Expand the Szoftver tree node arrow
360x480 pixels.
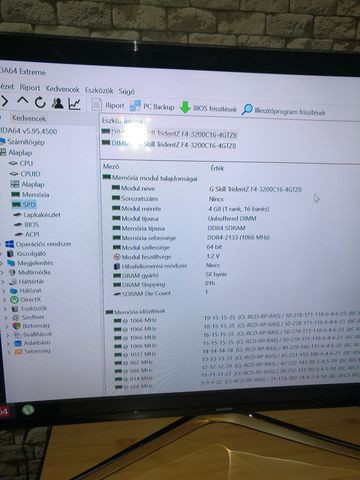6,317
